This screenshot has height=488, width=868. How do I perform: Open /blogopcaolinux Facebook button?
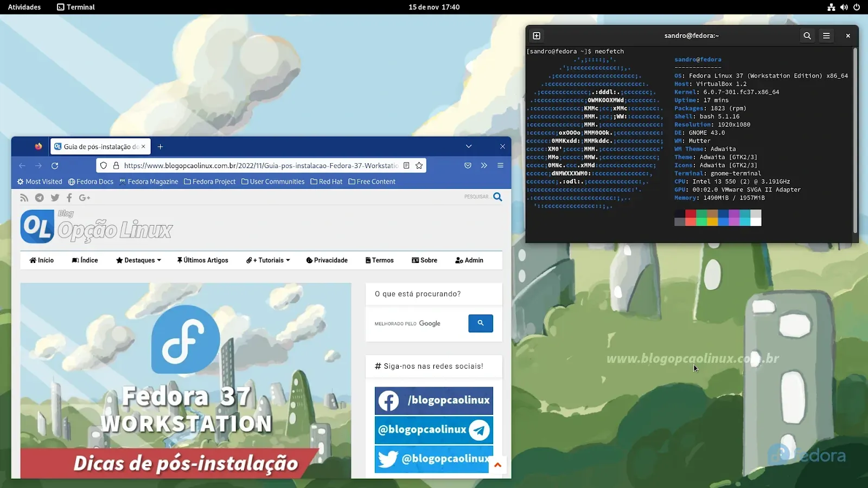point(434,401)
